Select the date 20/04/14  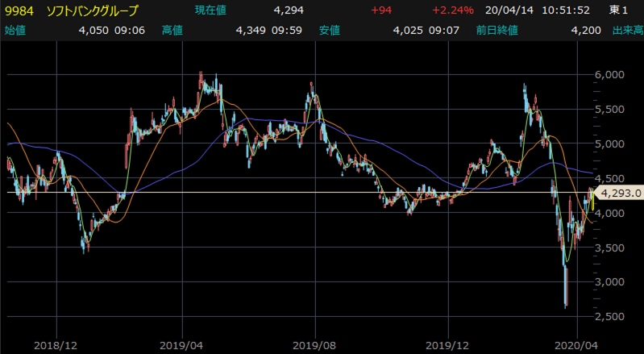[x=509, y=10]
